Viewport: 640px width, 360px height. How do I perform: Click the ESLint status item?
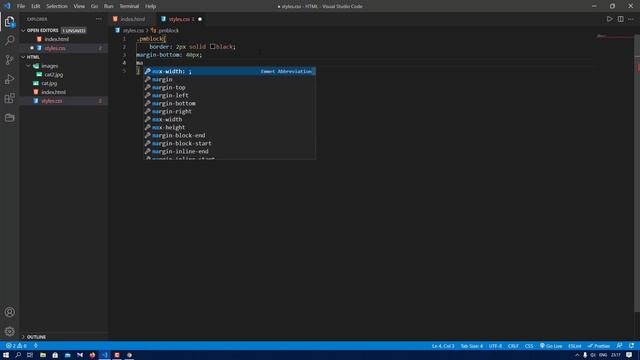(x=574, y=346)
